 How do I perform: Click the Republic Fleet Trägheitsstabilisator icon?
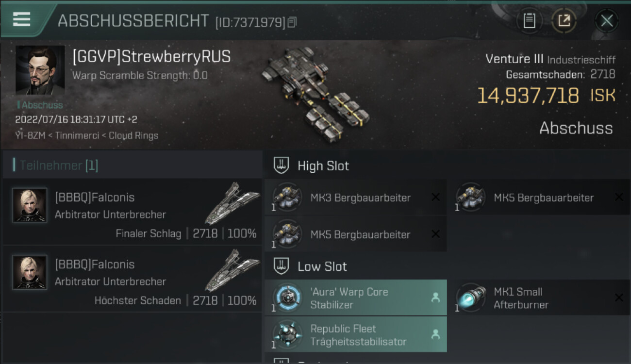pyautogui.click(x=287, y=334)
